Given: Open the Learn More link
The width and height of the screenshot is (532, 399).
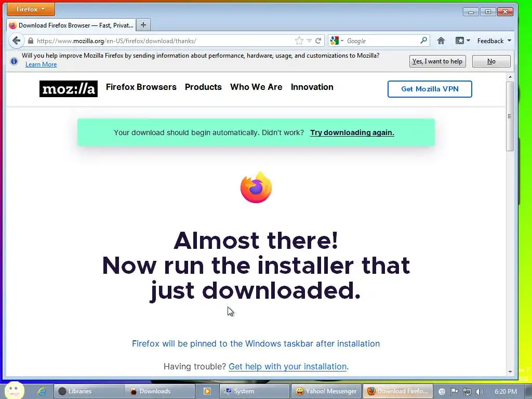Looking at the screenshot, I should [x=41, y=64].
